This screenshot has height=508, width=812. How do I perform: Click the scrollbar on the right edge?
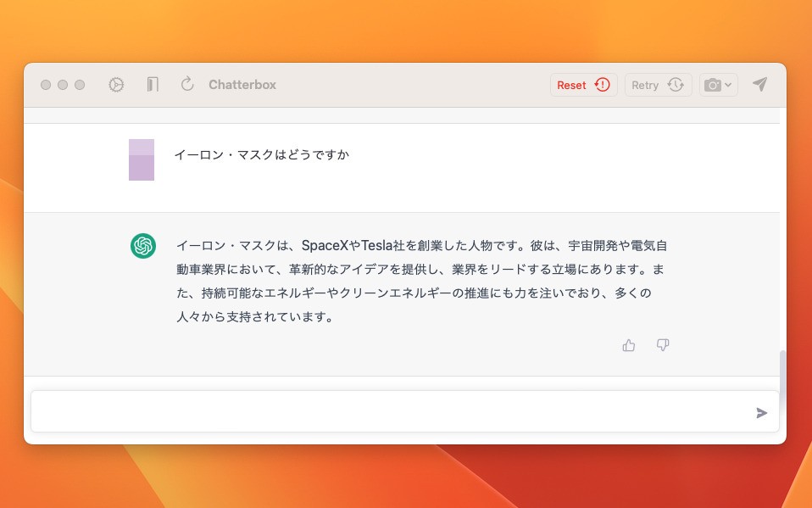[781, 360]
